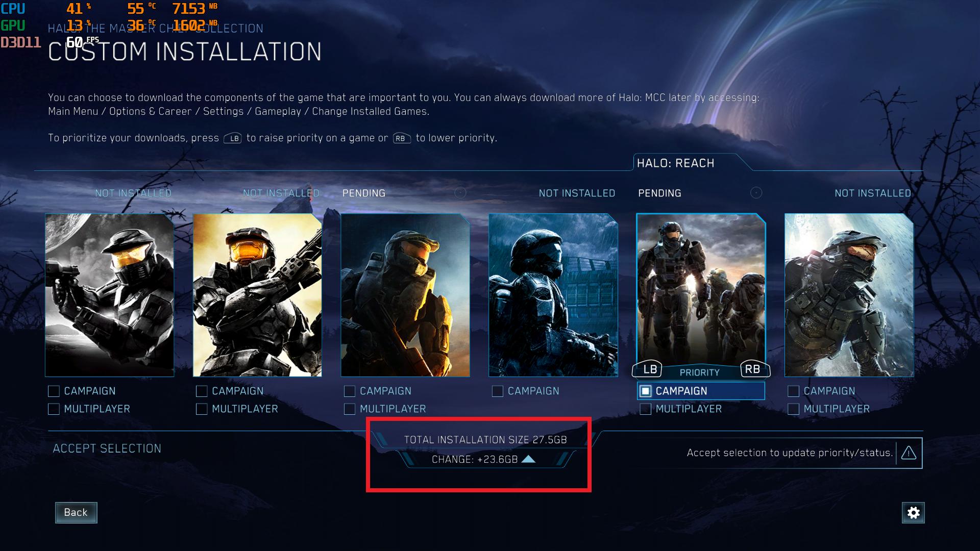Screen dimensions: 980x551
Task: Click pending status circle icon for Halo: Reach
Action: [756, 193]
